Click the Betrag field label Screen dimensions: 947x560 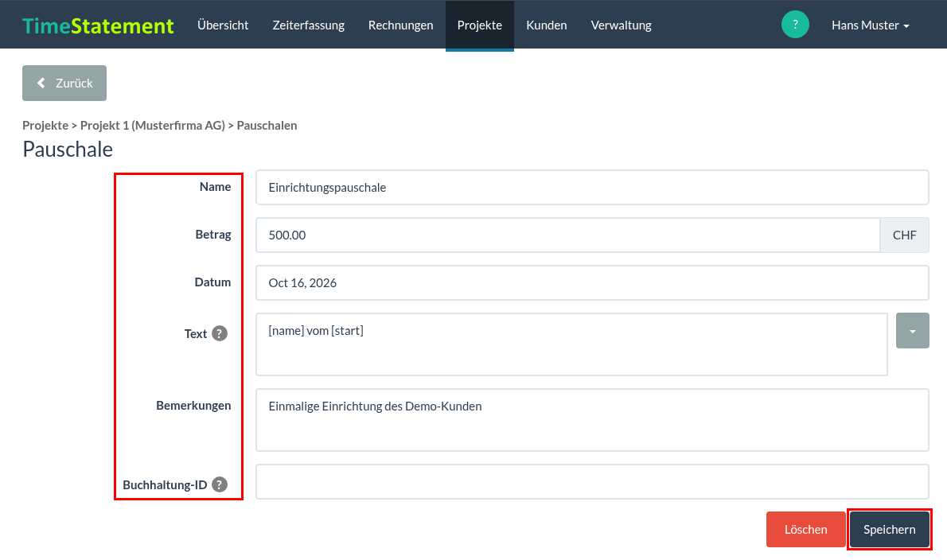(x=213, y=235)
